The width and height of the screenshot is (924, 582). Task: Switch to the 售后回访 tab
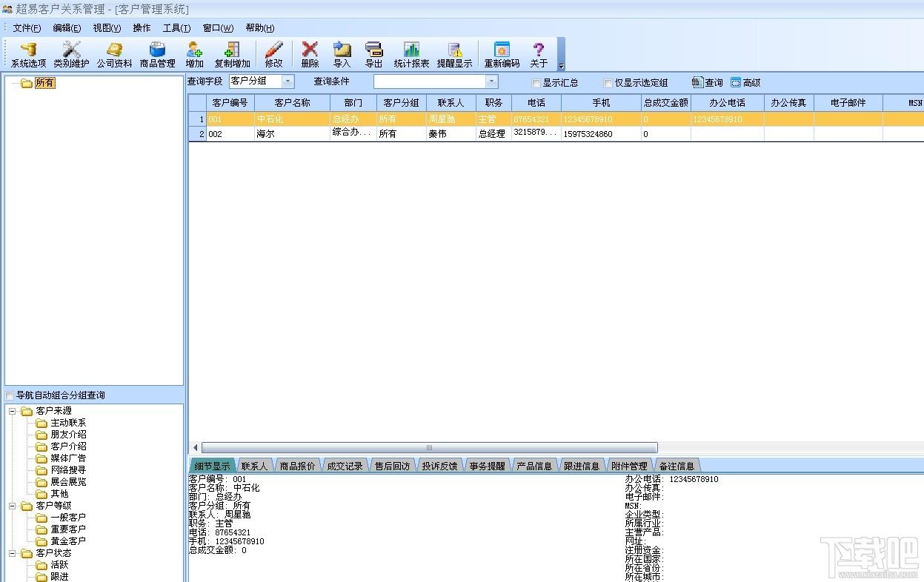pos(392,466)
